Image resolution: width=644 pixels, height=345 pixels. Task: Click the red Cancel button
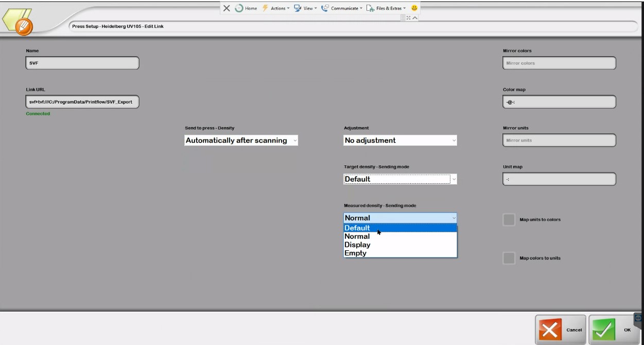coord(561,330)
